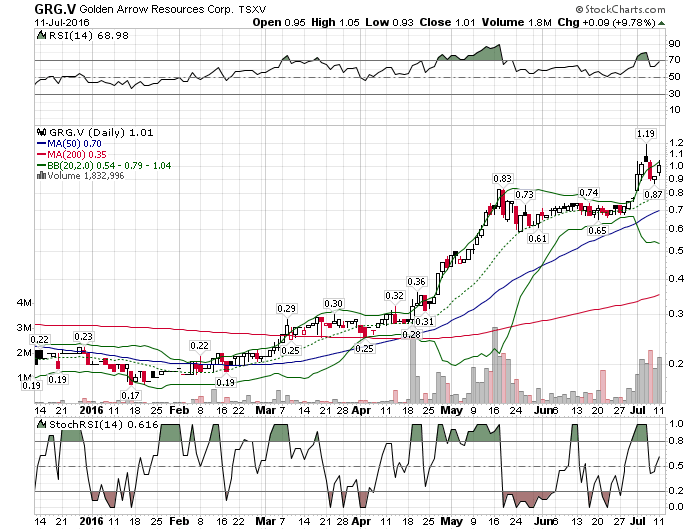Click the 1.2 price axis label
This screenshot has height=530, width=700.
[x=676, y=143]
